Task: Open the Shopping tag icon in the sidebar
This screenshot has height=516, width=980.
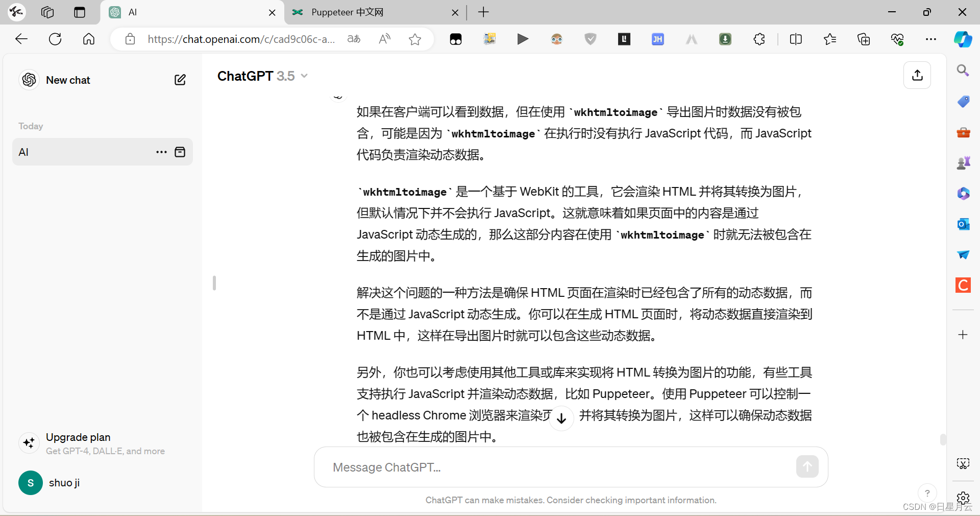Action: [x=964, y=102]
